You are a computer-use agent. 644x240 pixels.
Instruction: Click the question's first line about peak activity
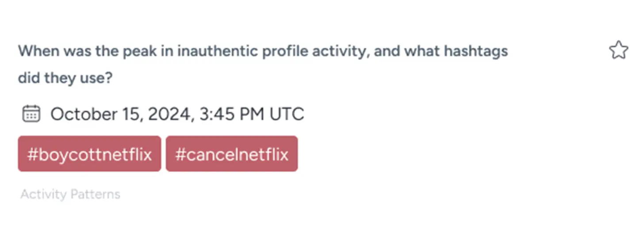point(263,51)
